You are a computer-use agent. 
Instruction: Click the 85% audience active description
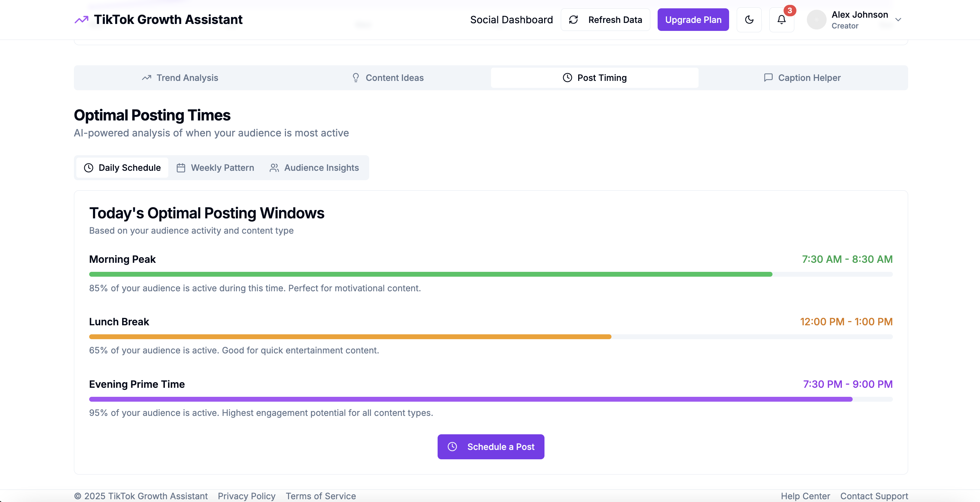[255, 288]
